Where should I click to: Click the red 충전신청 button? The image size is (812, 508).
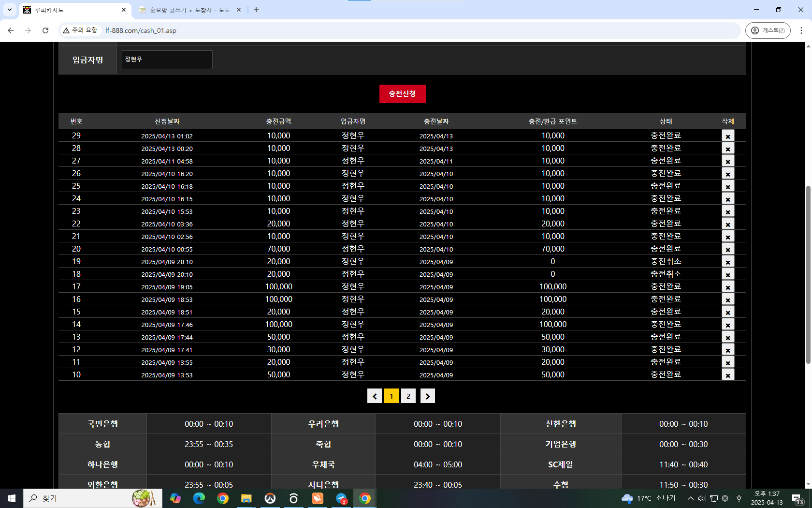(402, 93)
